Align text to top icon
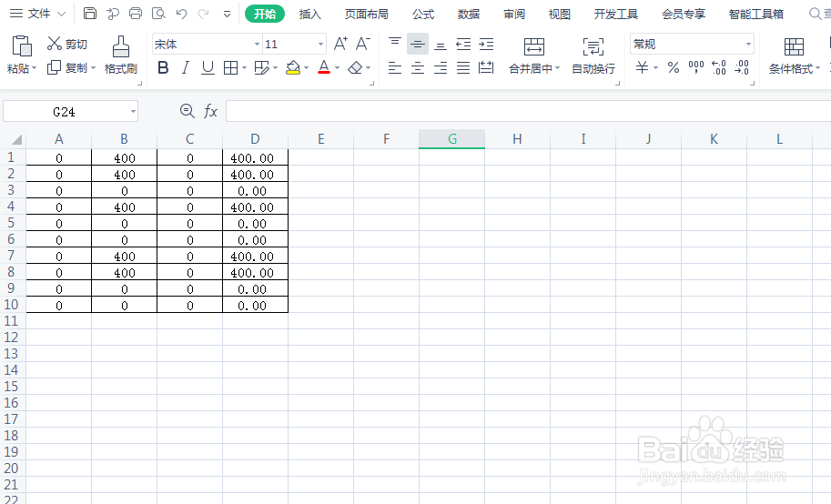 pyautogui.click(x=395, y=44)
